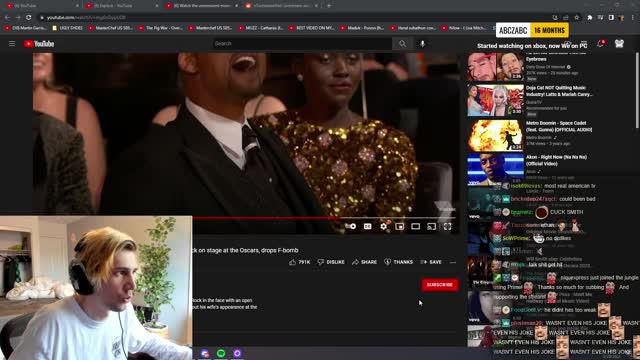This screenshot has width=640, height=360.
Task: Open the 'MUZZ - Catharsis' bookmark
Action: coord(261,28)
